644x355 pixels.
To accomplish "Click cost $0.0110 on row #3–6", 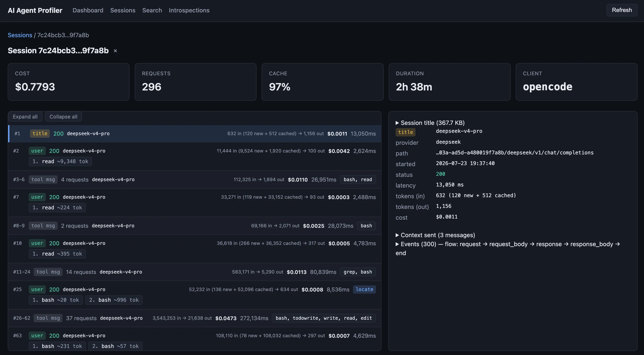I will pos(298,179).
